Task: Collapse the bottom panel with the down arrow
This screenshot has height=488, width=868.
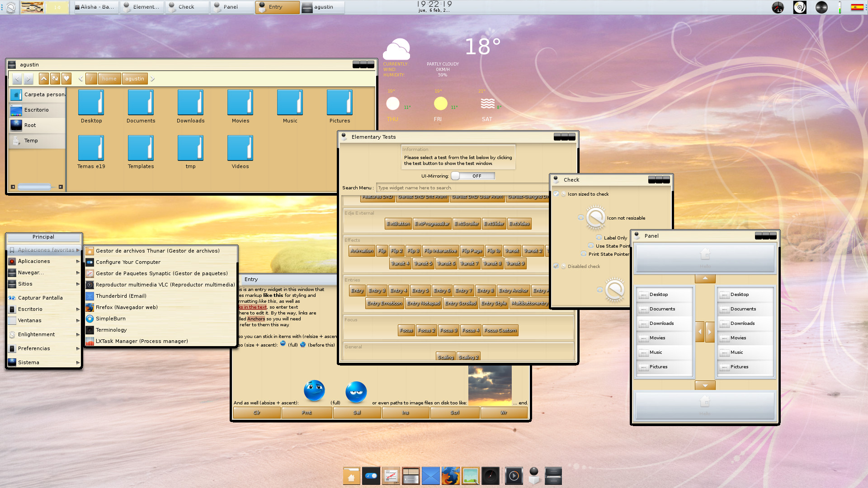Action: (705, 385)
